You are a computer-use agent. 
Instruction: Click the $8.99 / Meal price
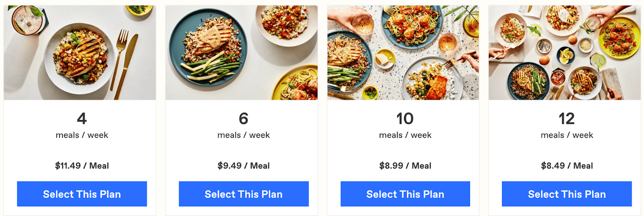[x=405, y=166]
